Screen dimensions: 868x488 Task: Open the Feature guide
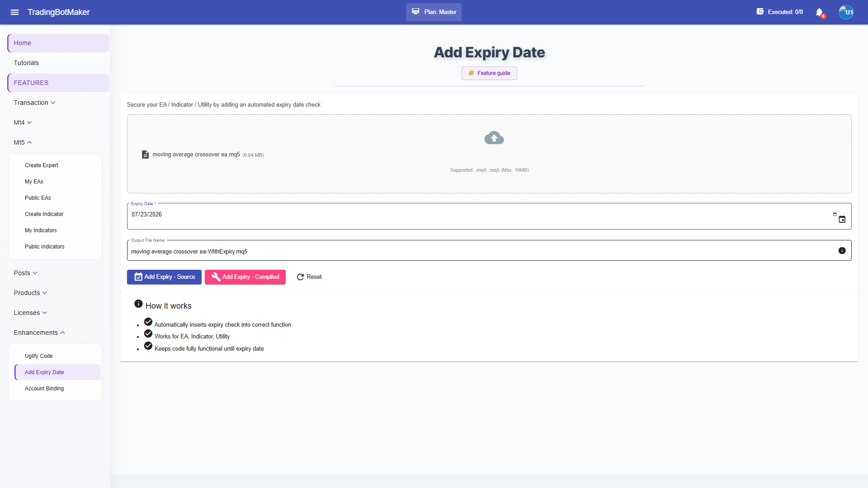coord(489,73)
